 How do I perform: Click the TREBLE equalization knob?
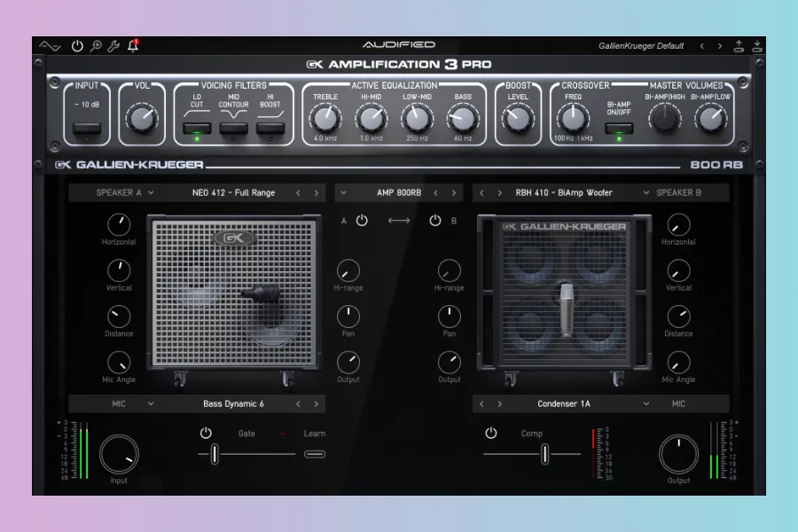(x=325, y=117)
